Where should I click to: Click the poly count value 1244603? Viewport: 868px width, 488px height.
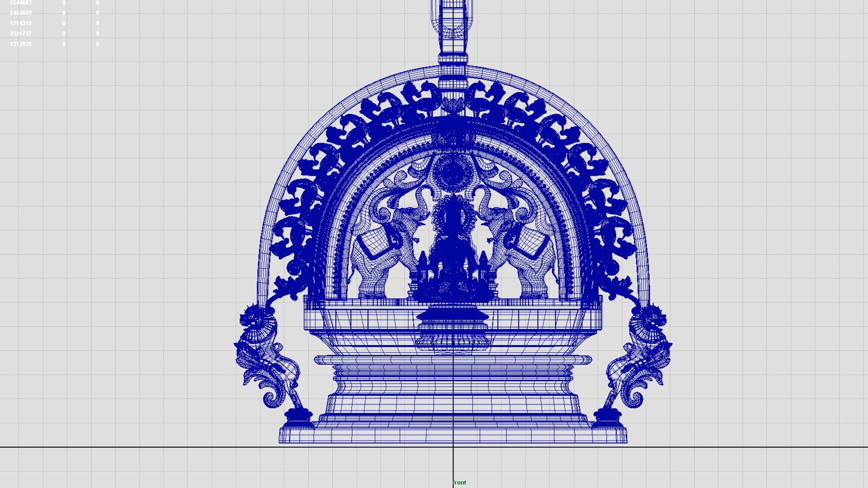(21, 3)
